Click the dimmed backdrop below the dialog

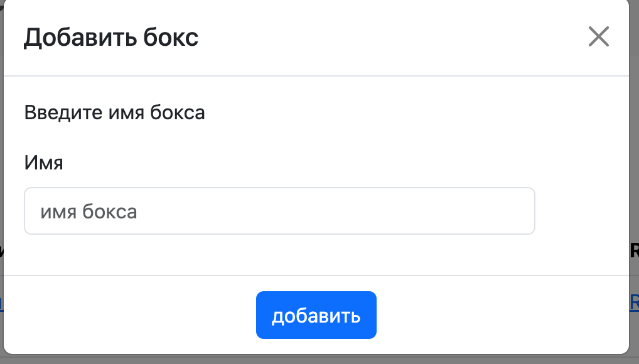[x=314, y=360]
